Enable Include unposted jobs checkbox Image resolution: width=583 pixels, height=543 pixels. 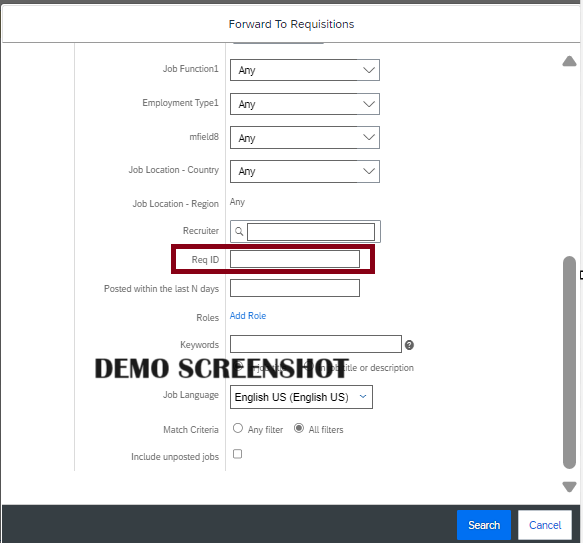[x=237, y=454]
